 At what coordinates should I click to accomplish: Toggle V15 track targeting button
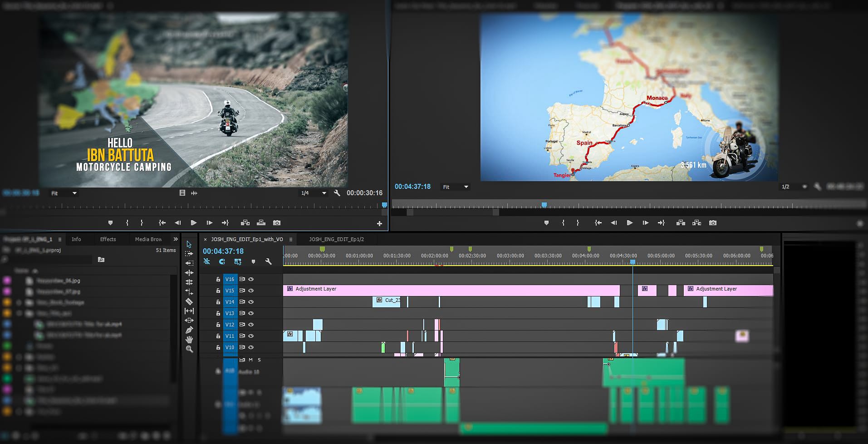230,291
